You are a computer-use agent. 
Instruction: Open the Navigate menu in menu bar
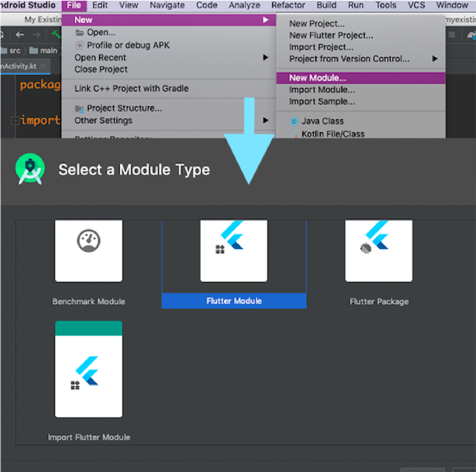167,5
